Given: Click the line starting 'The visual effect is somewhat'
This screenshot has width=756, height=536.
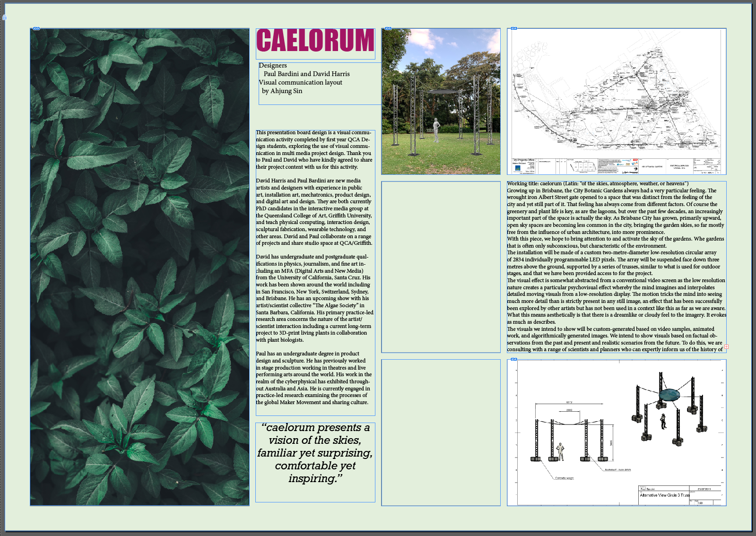Looking at the screenshot, I should pos(616,280).
